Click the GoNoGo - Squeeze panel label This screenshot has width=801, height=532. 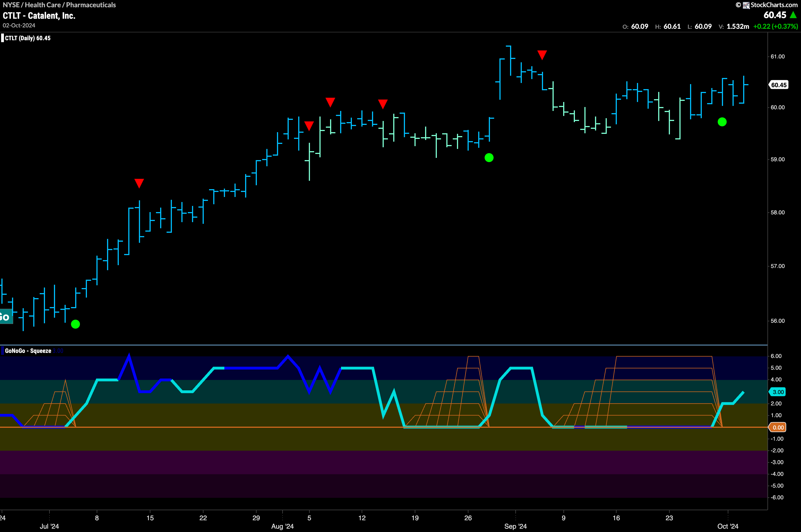click(x=28, y=351)
